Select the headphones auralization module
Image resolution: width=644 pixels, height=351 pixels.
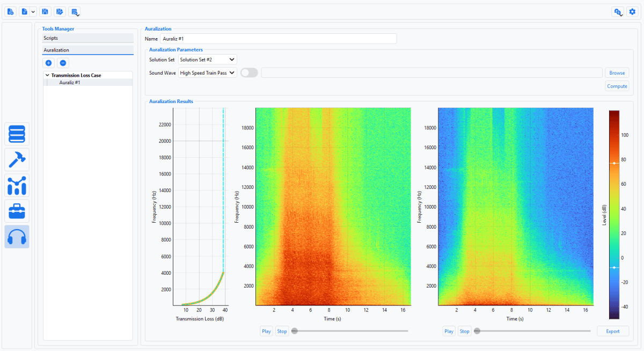tap(17, 237)
